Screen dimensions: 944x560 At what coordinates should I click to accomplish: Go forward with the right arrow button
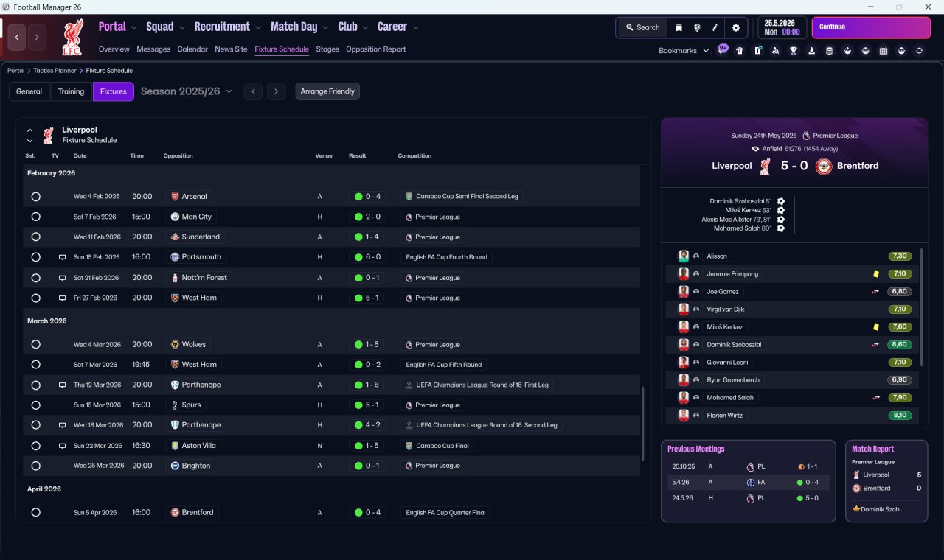(x=37, y=37)
